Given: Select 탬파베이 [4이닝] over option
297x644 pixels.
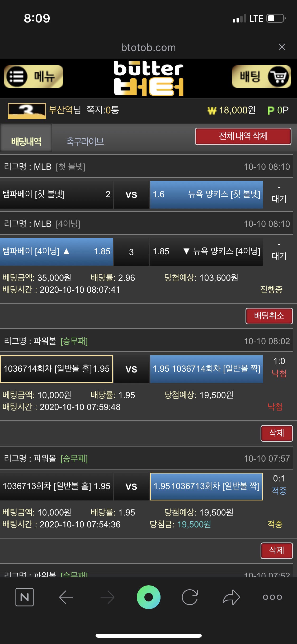Looking at the screenshot, I should [56, 251].
